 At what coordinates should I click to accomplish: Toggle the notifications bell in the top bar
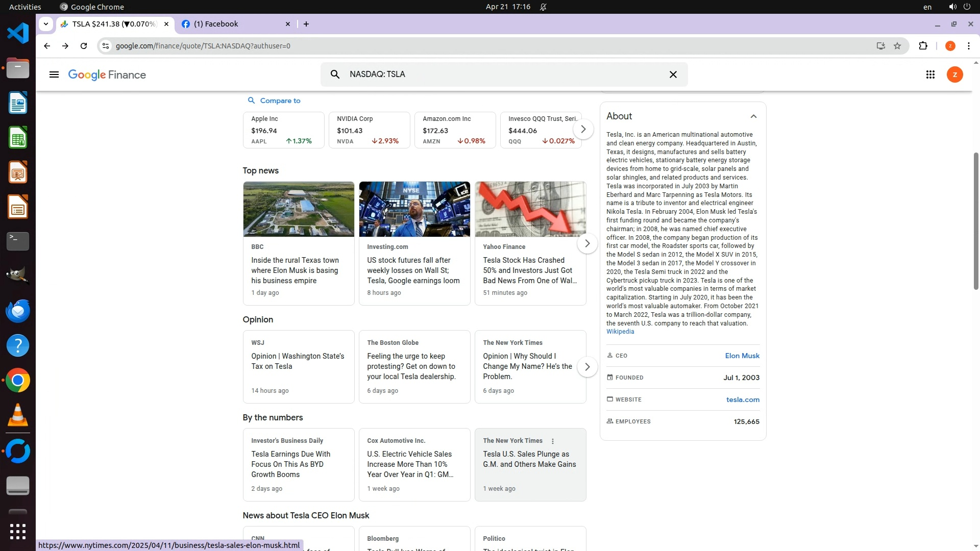tap(543, 7)
